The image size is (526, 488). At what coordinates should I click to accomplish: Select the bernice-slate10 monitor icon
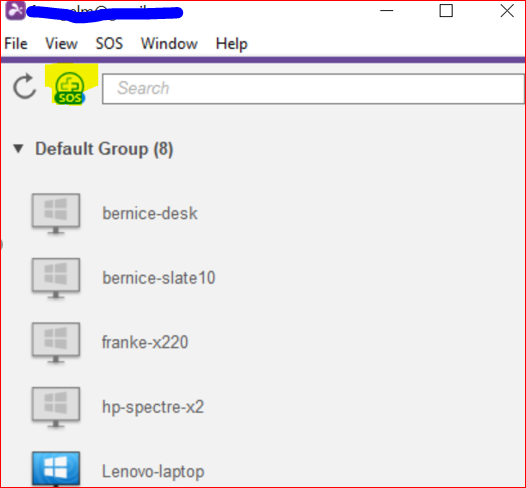[x=56, y=278]
